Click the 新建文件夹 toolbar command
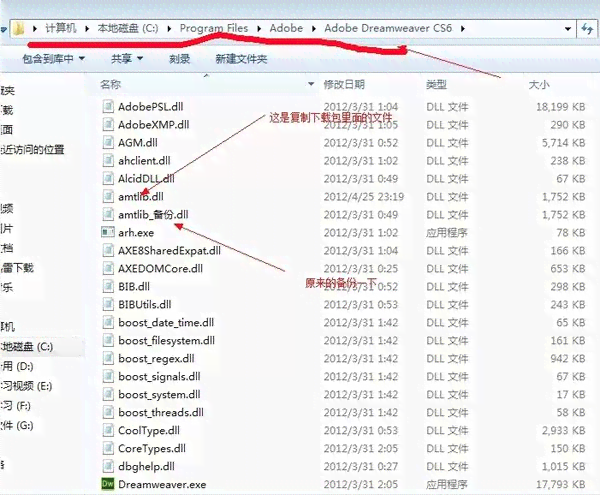 [x=241, y=59]
